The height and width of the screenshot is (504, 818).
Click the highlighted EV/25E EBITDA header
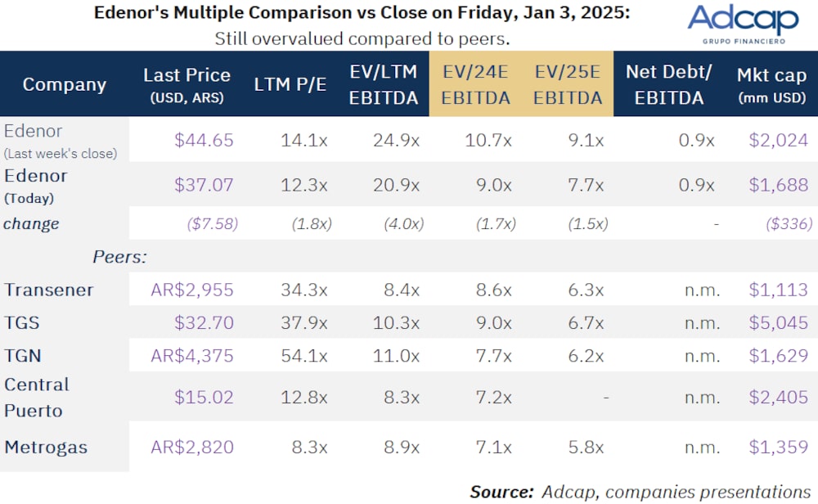[x=568, y=84]
